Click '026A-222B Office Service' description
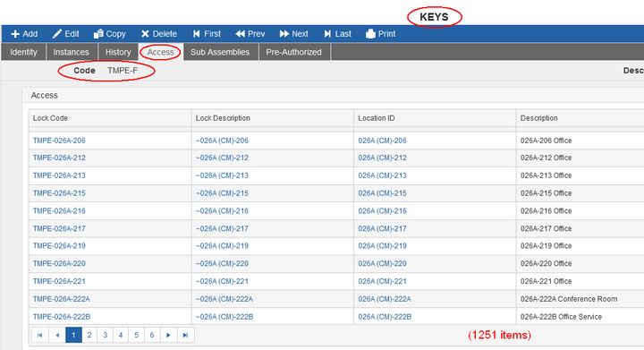 (561, 317)
